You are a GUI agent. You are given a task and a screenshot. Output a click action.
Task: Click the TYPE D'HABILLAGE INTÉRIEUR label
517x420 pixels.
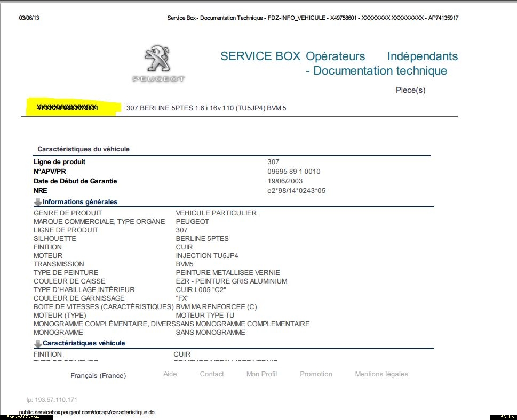[84, 290]
